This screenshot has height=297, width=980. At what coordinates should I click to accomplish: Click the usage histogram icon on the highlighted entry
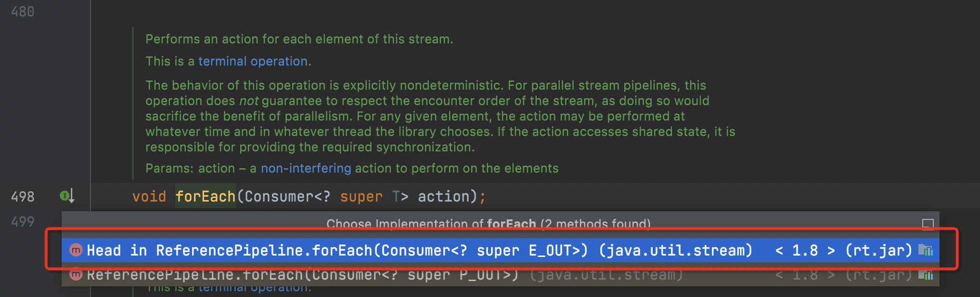[927, 250]
